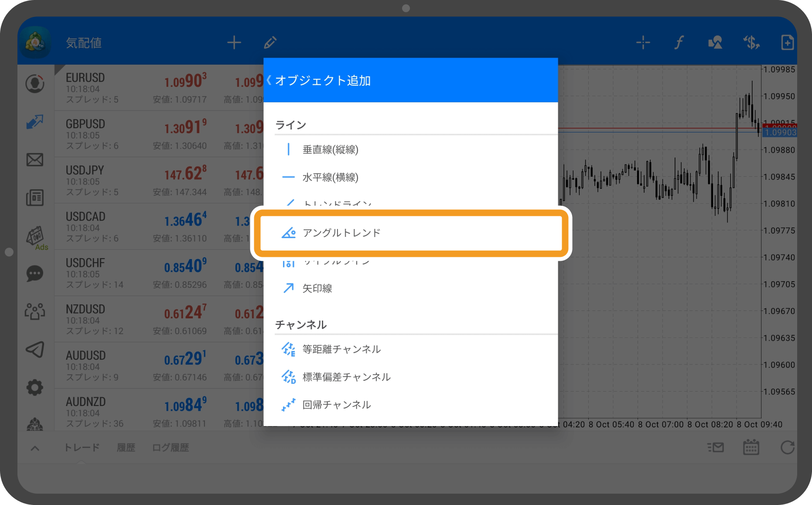Open the news icon in the sidebar
Screen dimensions: 812x505
[35, 198]
